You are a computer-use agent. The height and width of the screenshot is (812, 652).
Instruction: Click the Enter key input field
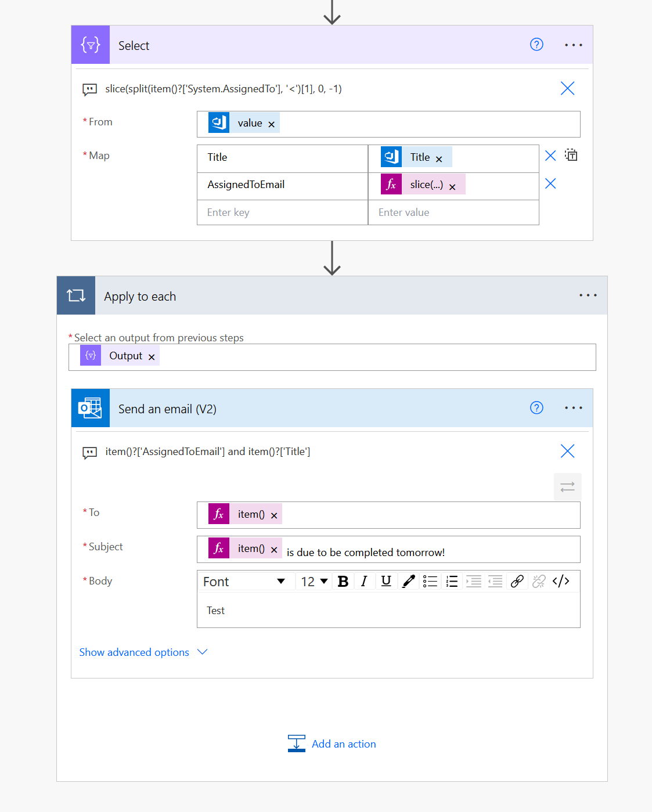[x=282, y=212]
